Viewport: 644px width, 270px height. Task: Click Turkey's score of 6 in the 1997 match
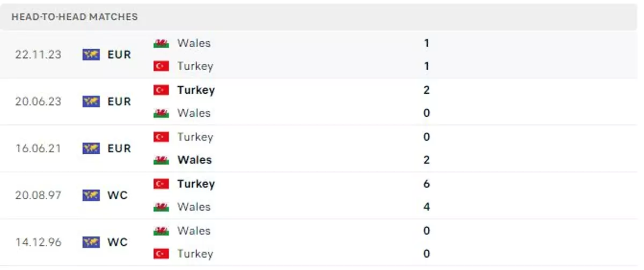click(x=427, y=184)
